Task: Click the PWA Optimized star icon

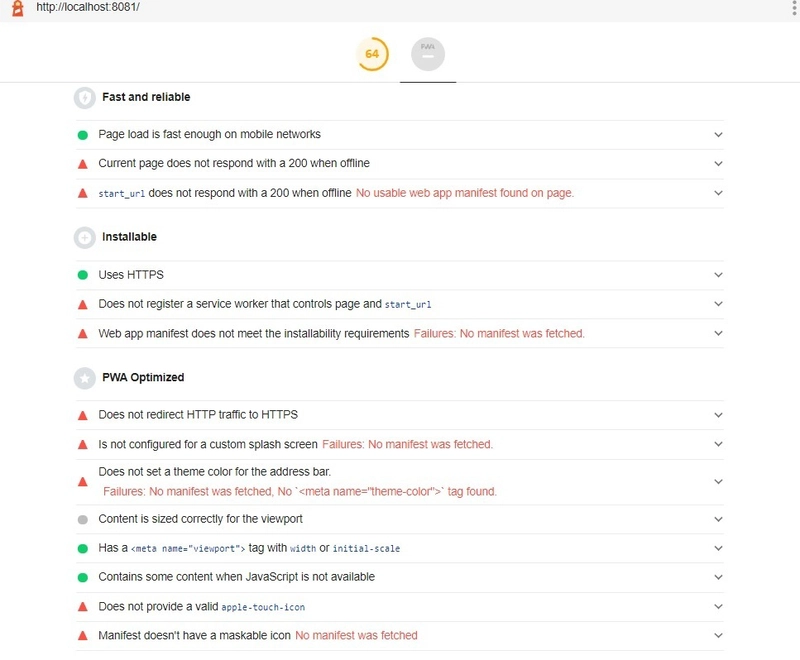Action: pyautogui.click(x=84, y=378)
